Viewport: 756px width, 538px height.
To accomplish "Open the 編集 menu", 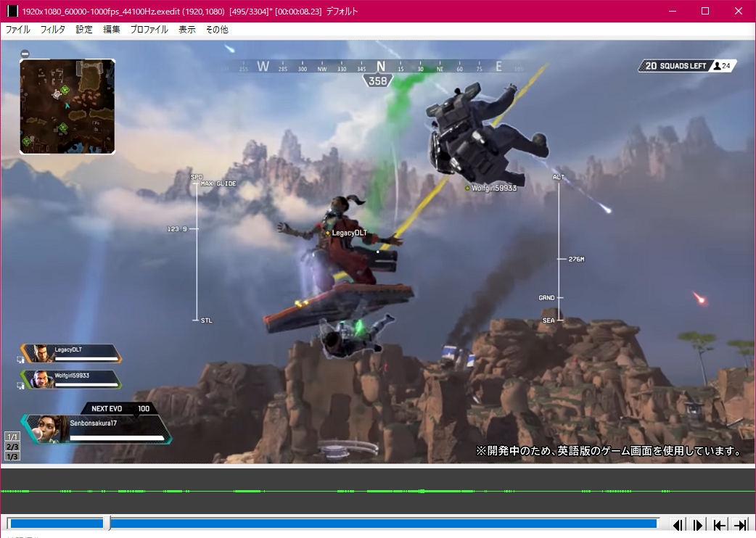I will pyautogui.click(x=112, y=30).
